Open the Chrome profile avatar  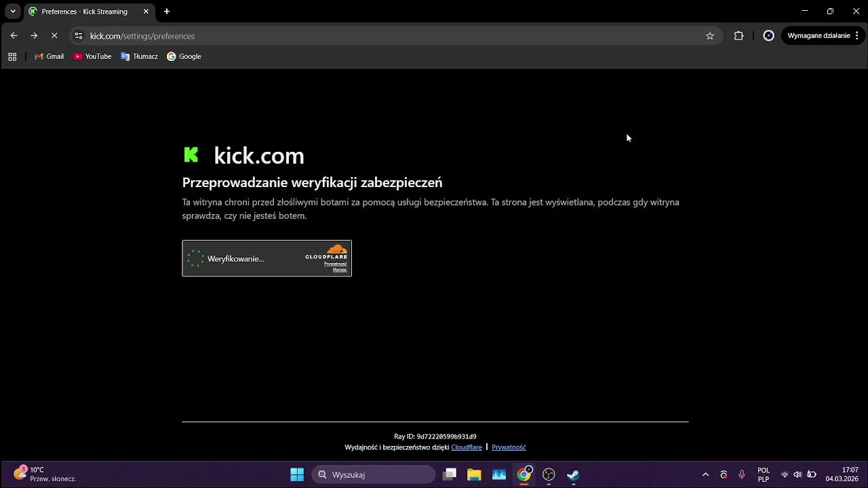(x=768, y=36)
